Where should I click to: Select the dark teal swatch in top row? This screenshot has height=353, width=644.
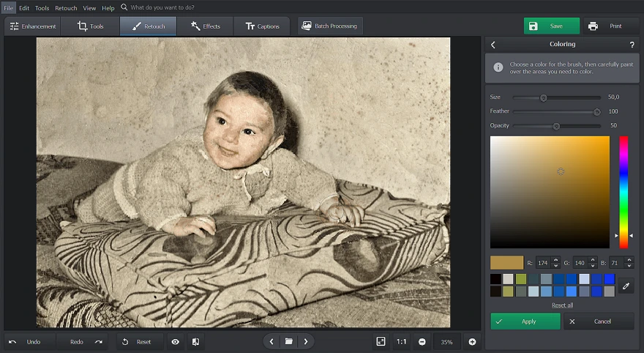pos(533,279)
